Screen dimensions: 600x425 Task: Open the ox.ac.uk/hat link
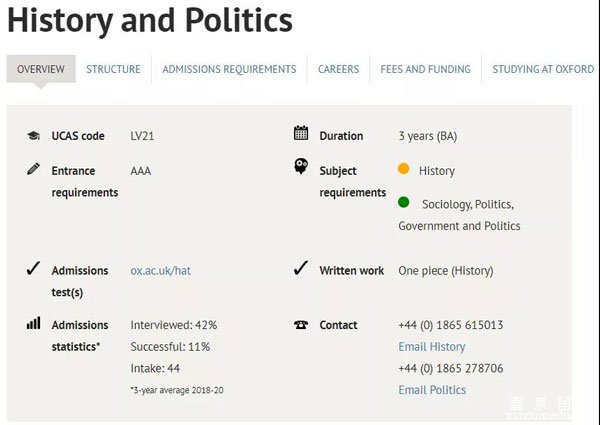coord(160,270)
